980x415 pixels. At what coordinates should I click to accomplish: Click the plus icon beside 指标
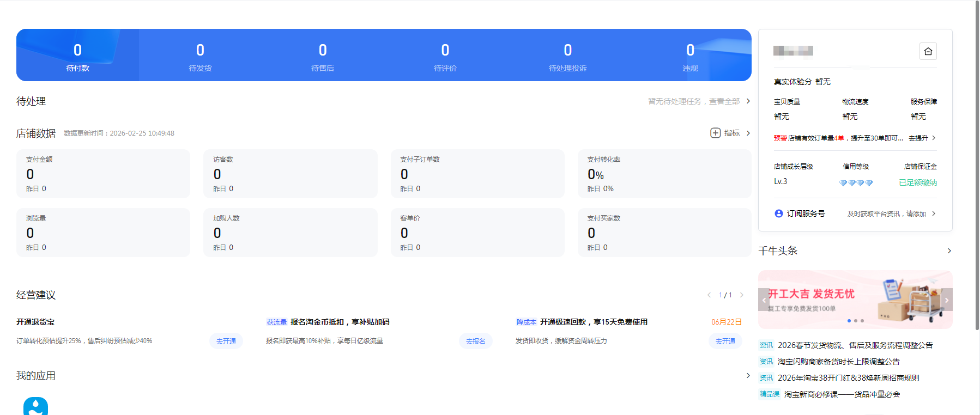(x=715, y=133)
